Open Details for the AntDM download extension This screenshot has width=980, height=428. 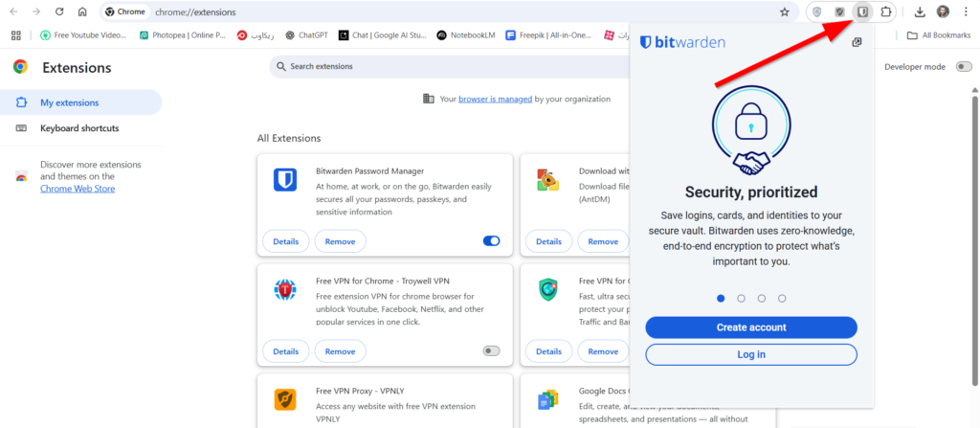[x=548, y=241]
